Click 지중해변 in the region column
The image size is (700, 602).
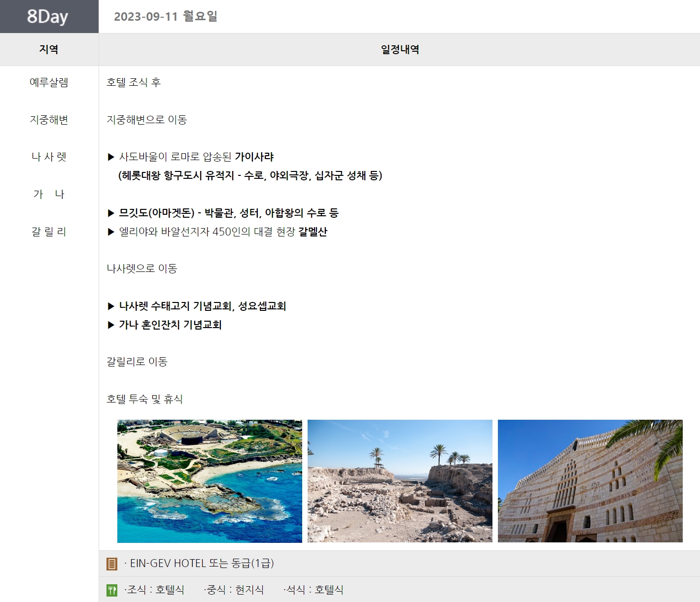pos(49,120)
